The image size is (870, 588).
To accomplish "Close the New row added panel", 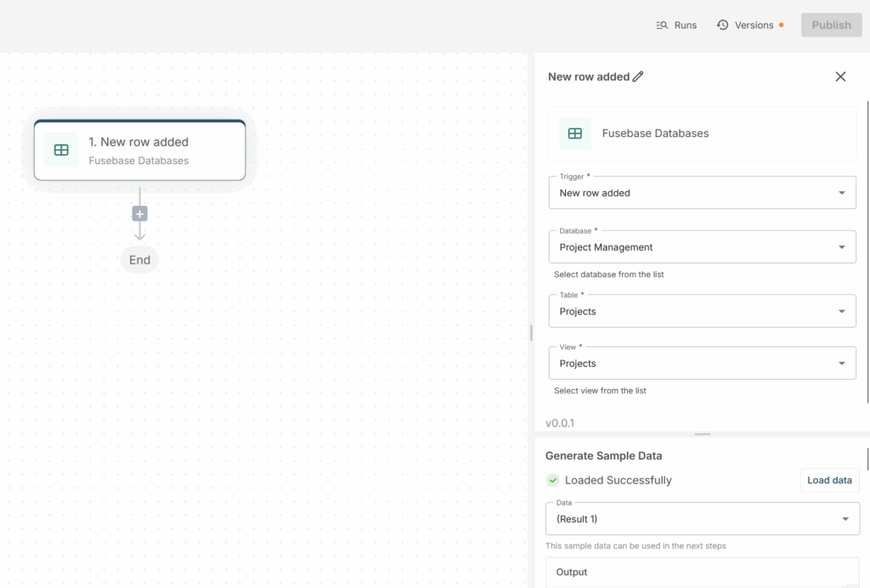I will pos(840,76).
